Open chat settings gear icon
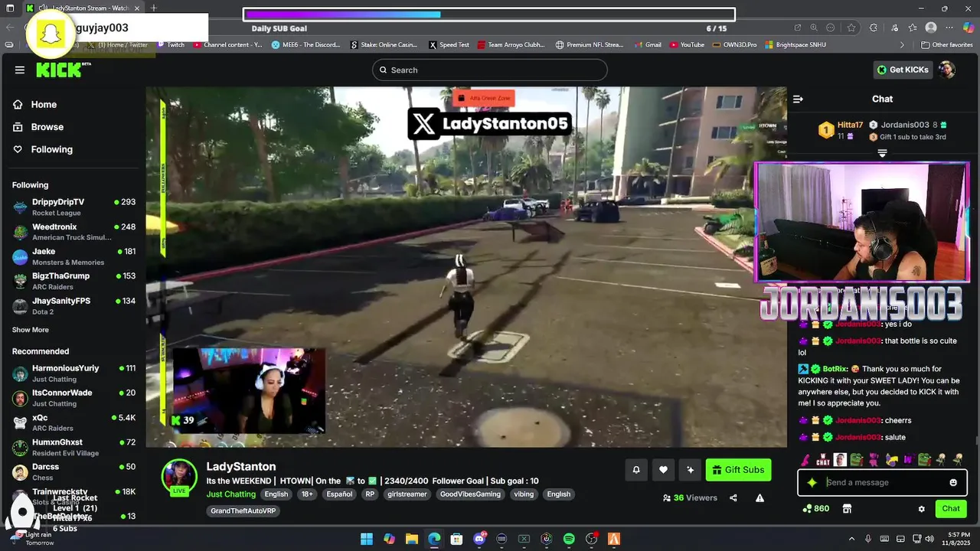The height and width of the screenshot is (551, 980). [922, 509]
